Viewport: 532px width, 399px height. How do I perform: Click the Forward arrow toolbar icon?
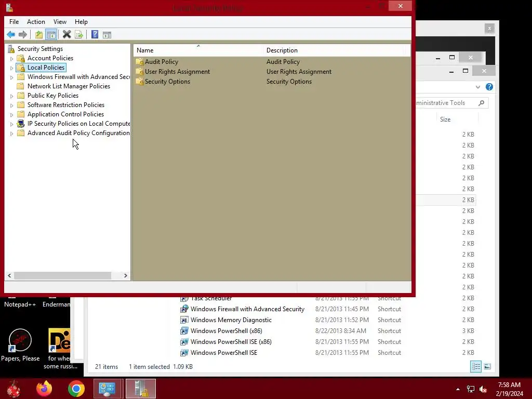pyautogui.click(x=23, y=35)
